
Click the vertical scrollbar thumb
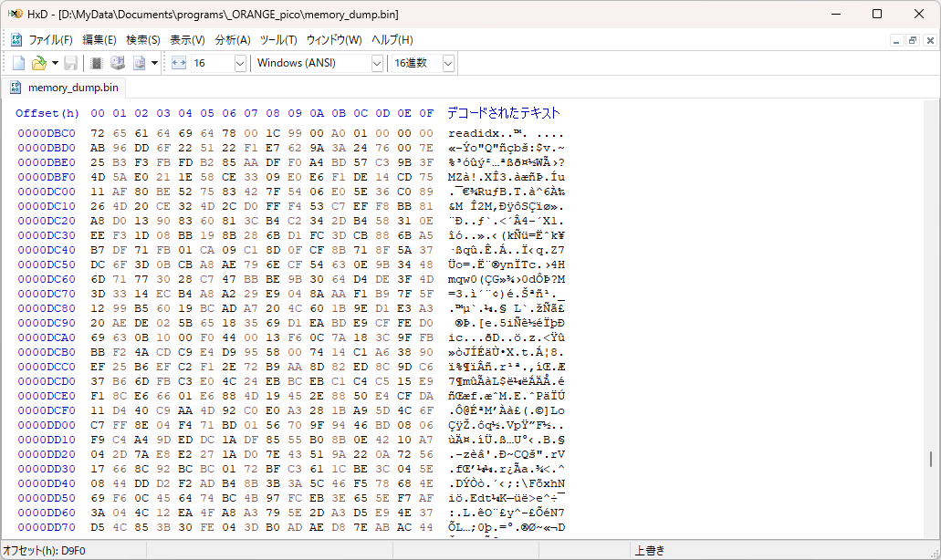tap(931, 460)
